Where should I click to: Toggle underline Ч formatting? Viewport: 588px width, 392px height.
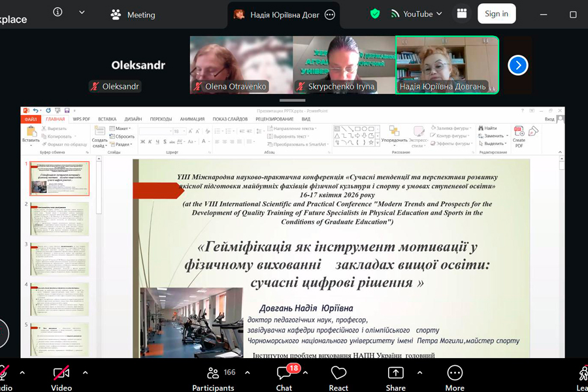click(x=157, y=142)
